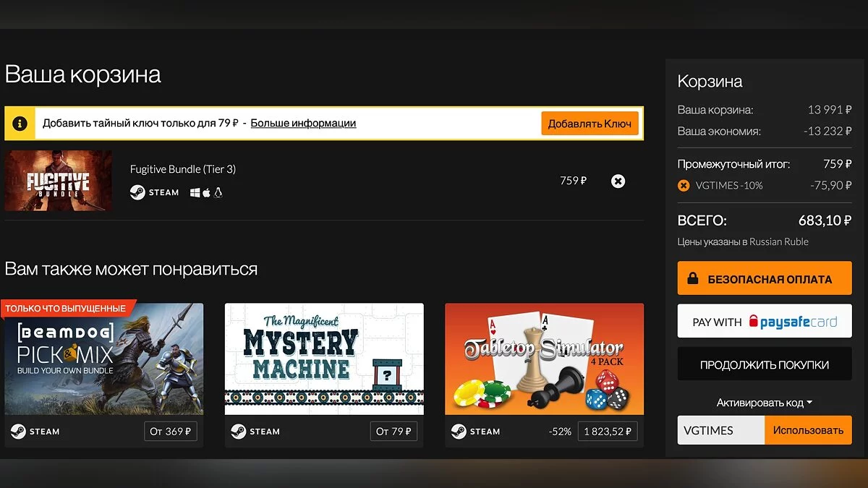Click the Steam logo under Fugitive Bundle
This screenshot has width=868, height=488.
point(137,192)
